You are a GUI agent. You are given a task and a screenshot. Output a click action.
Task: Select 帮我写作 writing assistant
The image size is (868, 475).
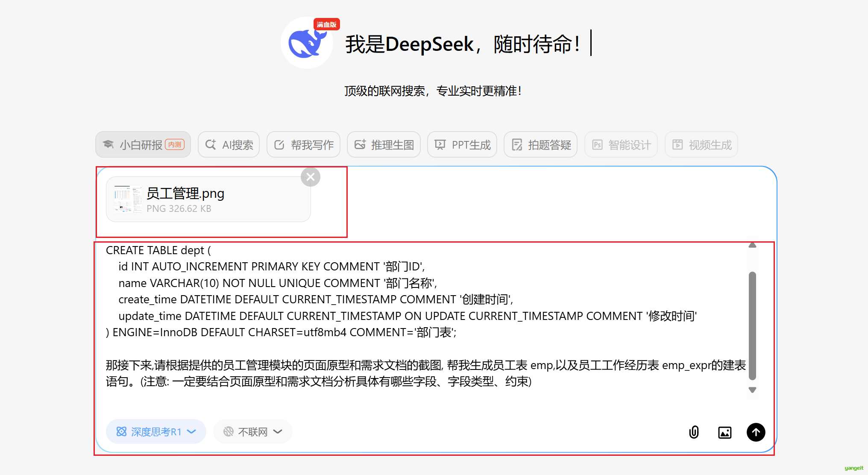304,144
